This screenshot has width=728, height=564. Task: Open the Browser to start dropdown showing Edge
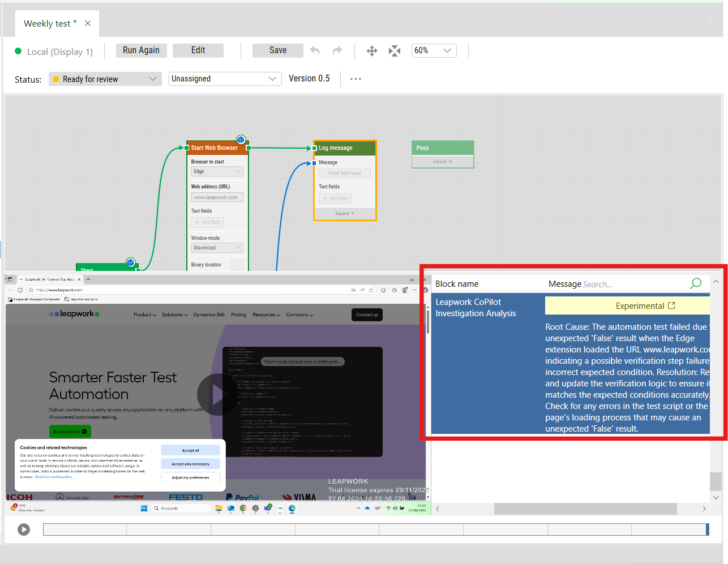pyautogui.click(x=217, y=171)
